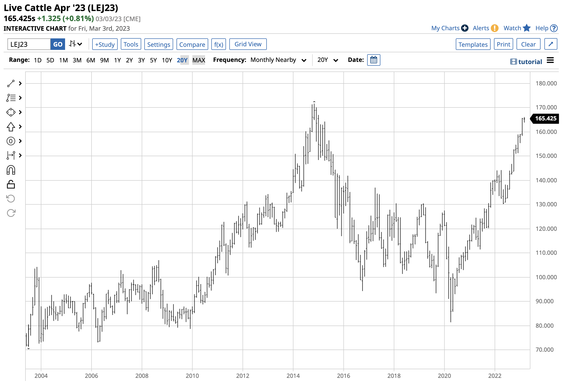The width and height of the screenshot is (572, 392).
Task: Switch range to 6M
Action: (91, 60)
